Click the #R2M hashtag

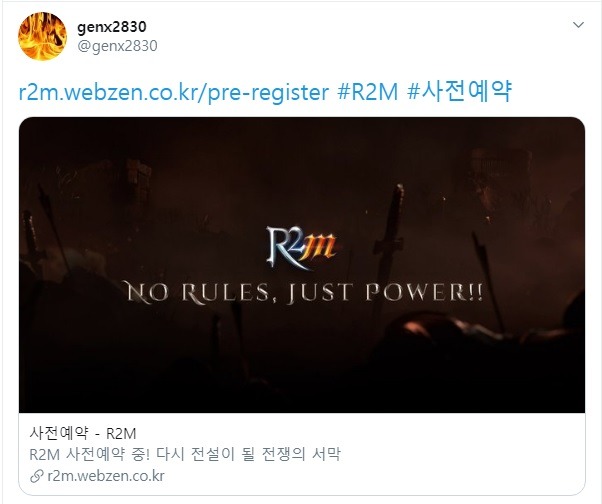tap(368, 92)
